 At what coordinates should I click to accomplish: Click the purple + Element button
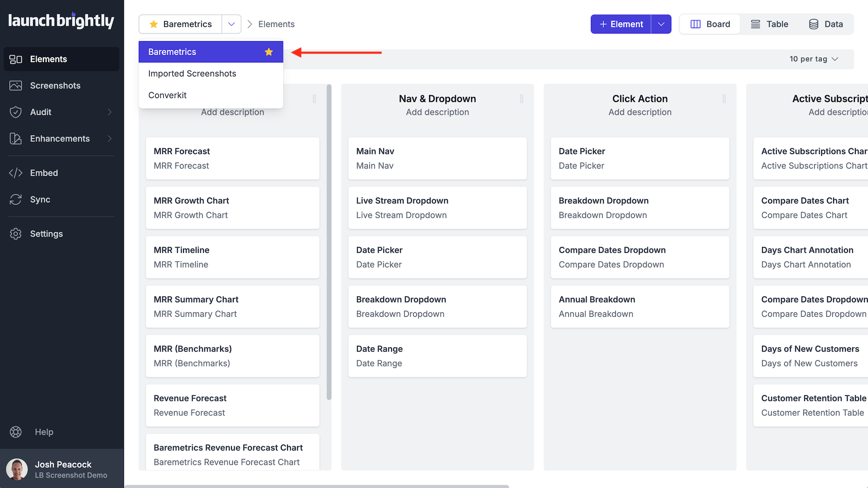(x=621, y=24)
